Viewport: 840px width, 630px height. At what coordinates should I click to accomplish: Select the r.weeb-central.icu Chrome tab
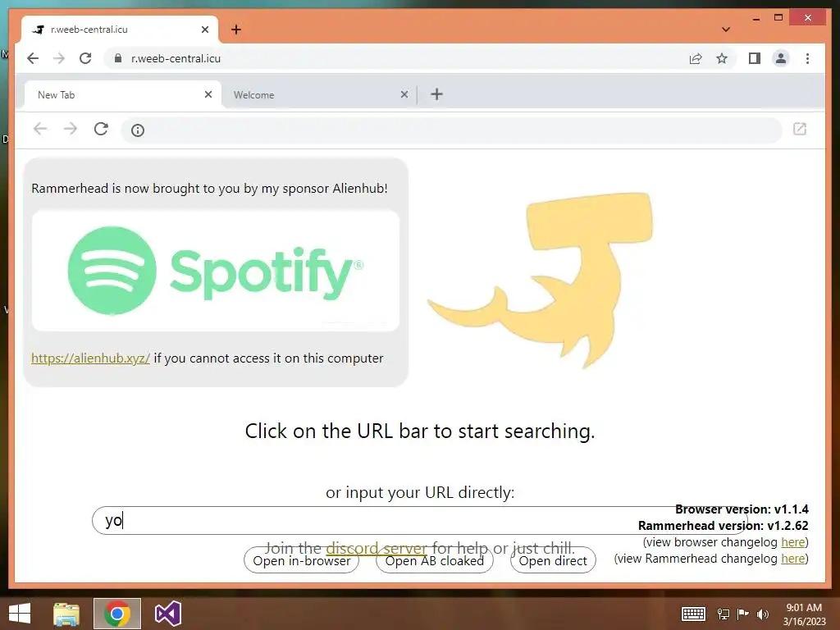coord(120,30)
